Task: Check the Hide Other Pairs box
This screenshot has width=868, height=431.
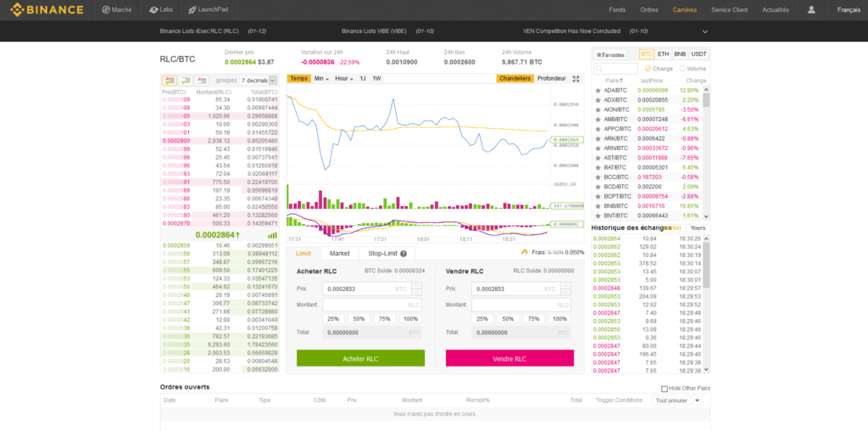Action: tap(665, 389)
